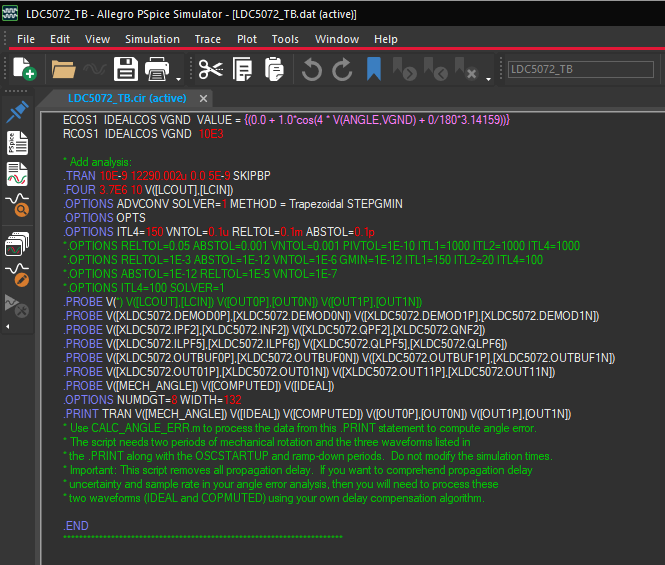Open the PSpice document sidebar icon

18,143
